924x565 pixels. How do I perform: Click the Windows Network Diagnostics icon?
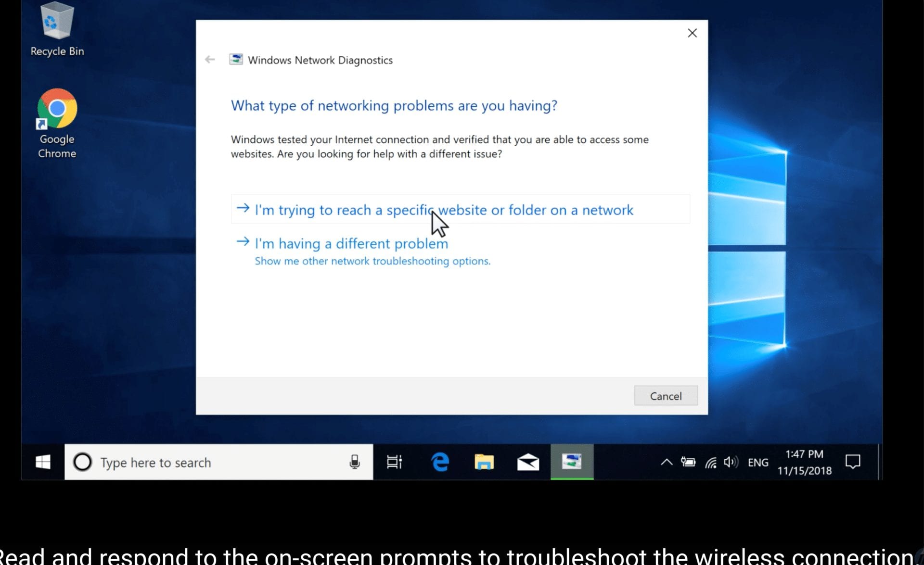(x=236, y=59)
